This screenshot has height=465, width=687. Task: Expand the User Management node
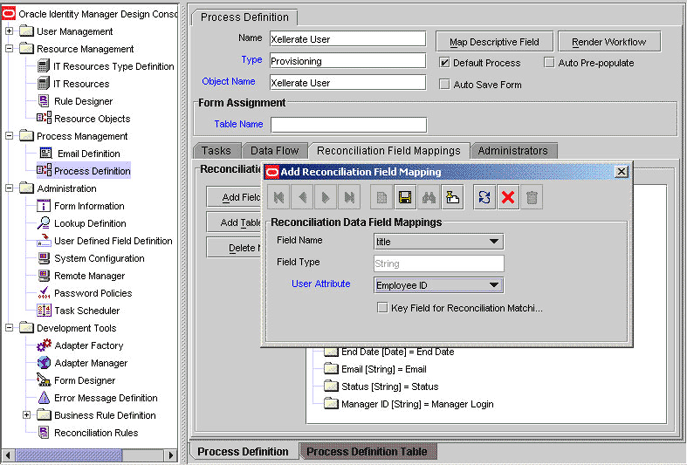(9, 32)
